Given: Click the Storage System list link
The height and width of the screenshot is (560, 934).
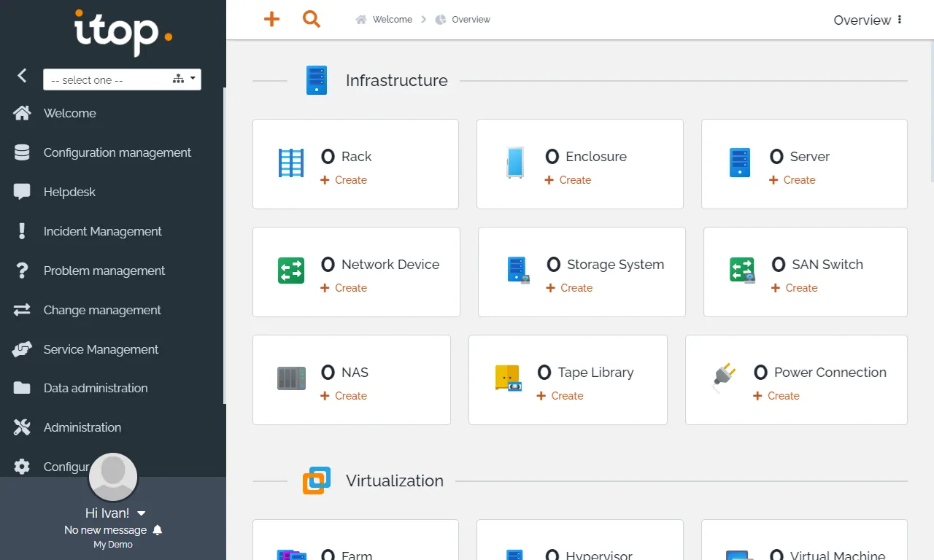Looking at the screenshot, I should 606,264.
